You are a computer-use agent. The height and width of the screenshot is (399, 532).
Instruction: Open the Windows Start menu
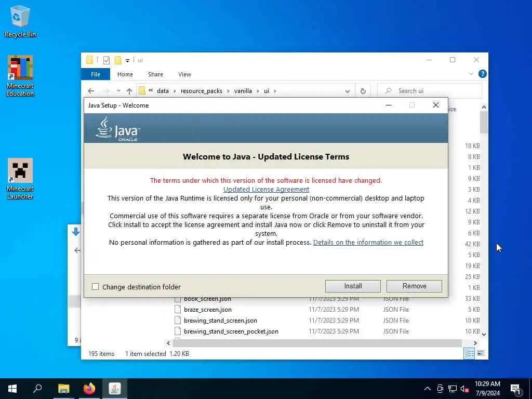(12, 389)
